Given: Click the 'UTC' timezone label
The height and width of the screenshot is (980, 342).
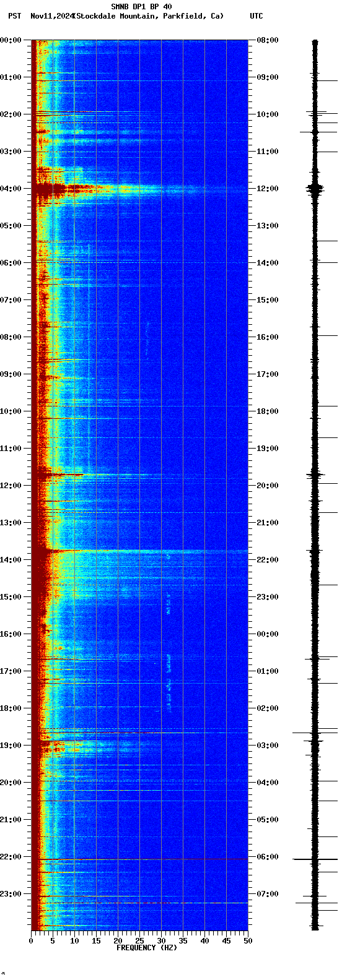Looking at the screenshot, I should tap(256, 16).
